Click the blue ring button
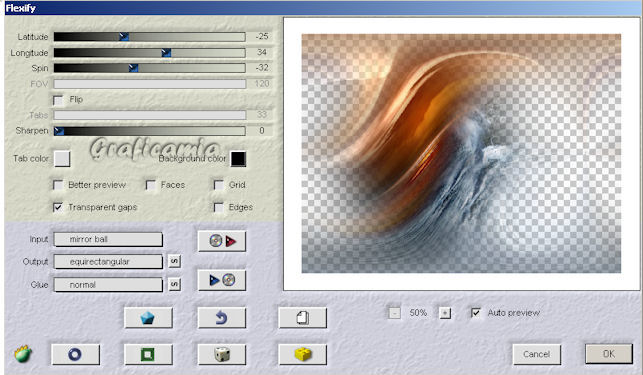The image size is (643, 375). [x=75, y=354]
